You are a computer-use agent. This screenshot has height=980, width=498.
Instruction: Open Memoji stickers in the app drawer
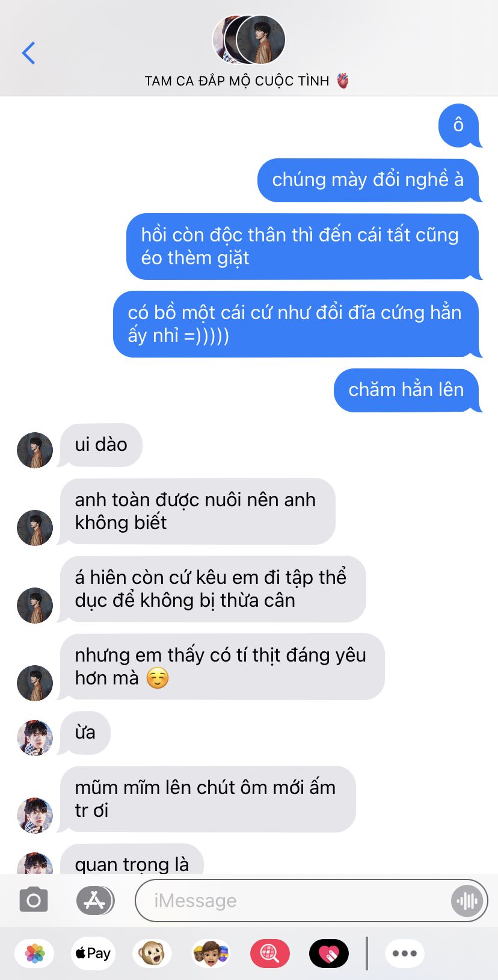[x=211, y=954]
